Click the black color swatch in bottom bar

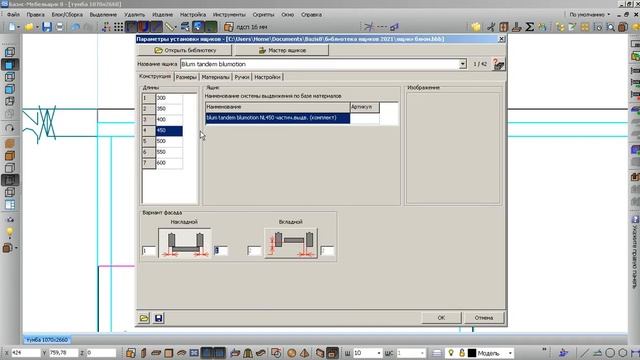click(472, 353)
